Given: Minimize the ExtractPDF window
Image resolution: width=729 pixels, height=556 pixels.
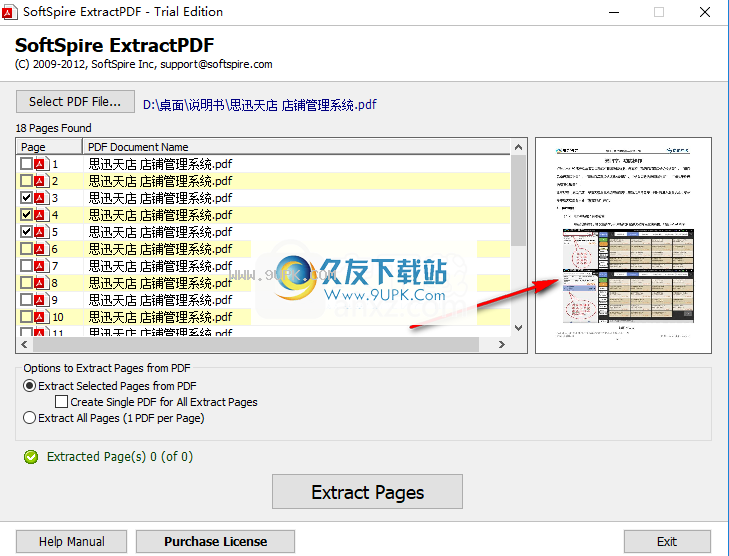Looking at the screenshot, I should [x=614, y=12].
